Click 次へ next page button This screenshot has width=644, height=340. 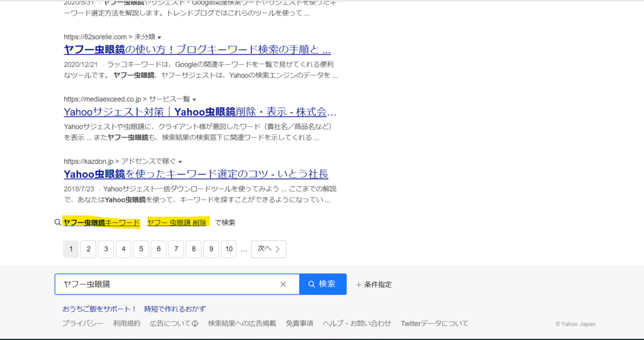(269, 249)
